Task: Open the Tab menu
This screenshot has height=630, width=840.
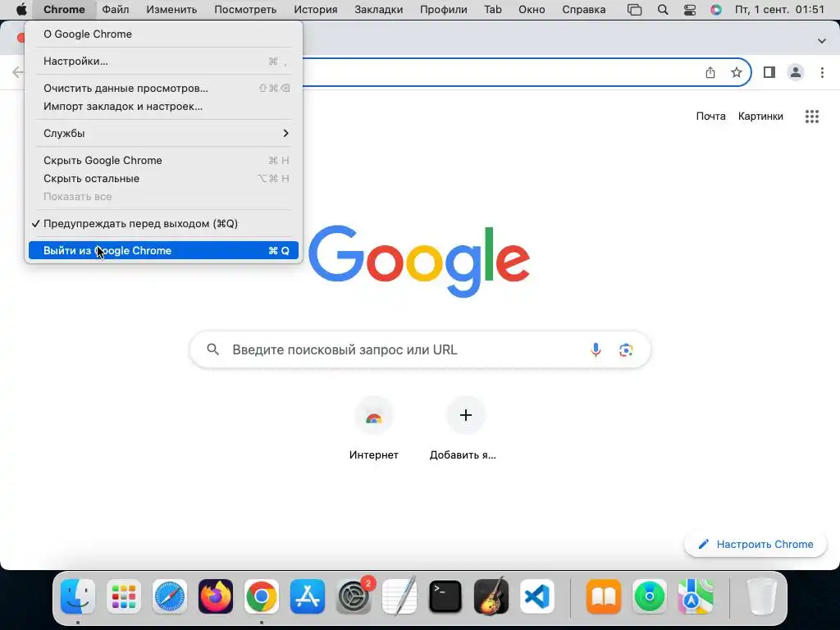Action: click(x=493, y=10)
